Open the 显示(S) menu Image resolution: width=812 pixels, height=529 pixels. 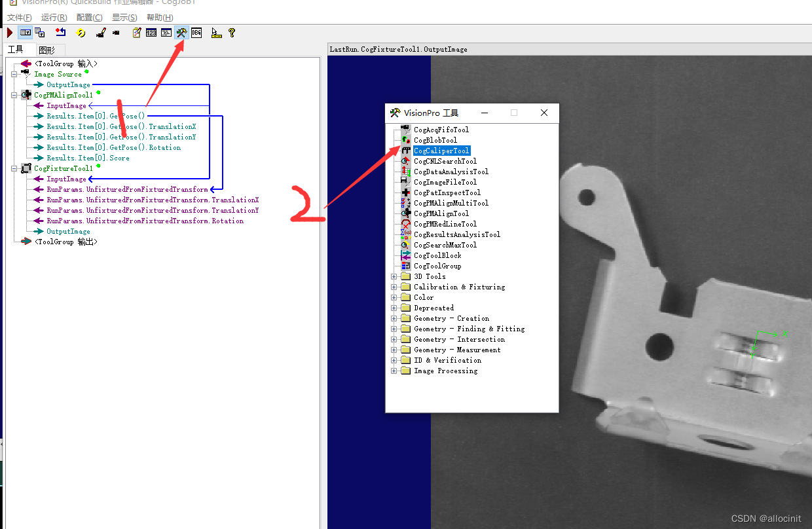[x=124, y=18]
